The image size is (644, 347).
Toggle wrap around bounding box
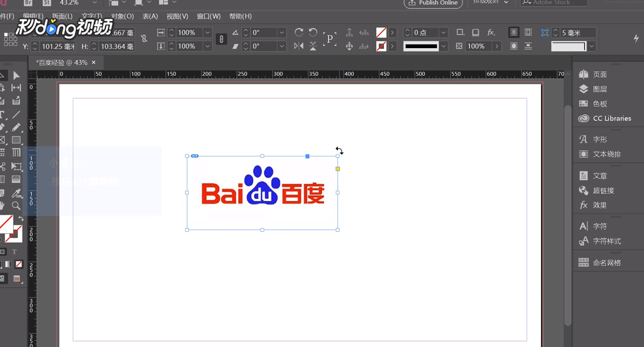(528, 32)
